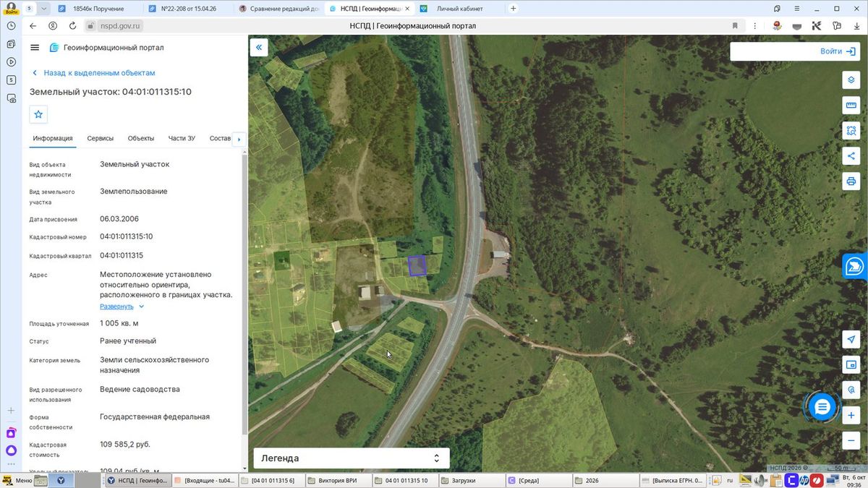The width and height of the screenshot is (868, 488).
Task: Go back to the previous browser page
Action: 33,25
